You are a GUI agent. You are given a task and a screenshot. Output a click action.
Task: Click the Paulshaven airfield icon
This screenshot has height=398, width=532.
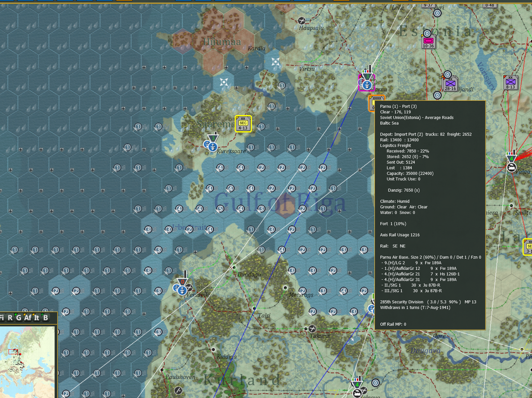pos(178,390)
